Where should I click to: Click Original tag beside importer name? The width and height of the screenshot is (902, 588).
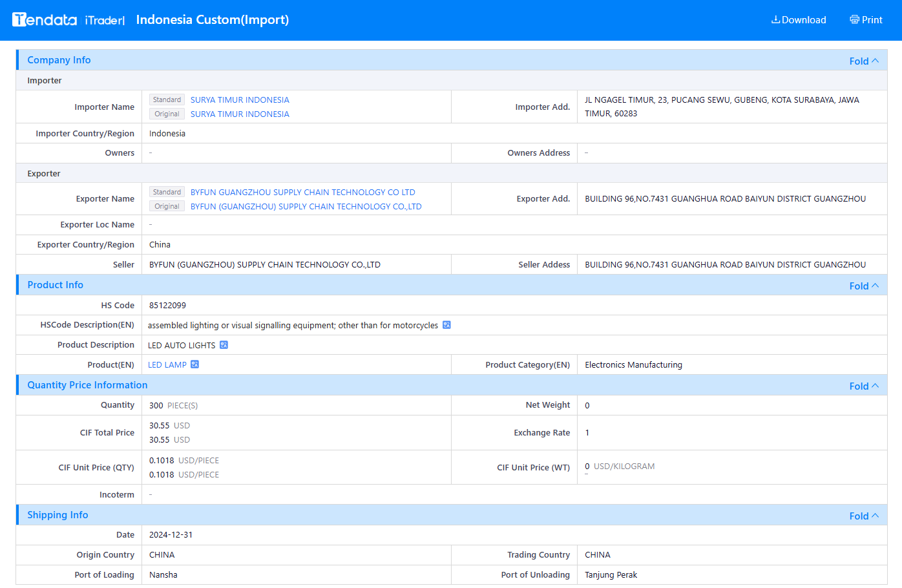tap(167, 114)
